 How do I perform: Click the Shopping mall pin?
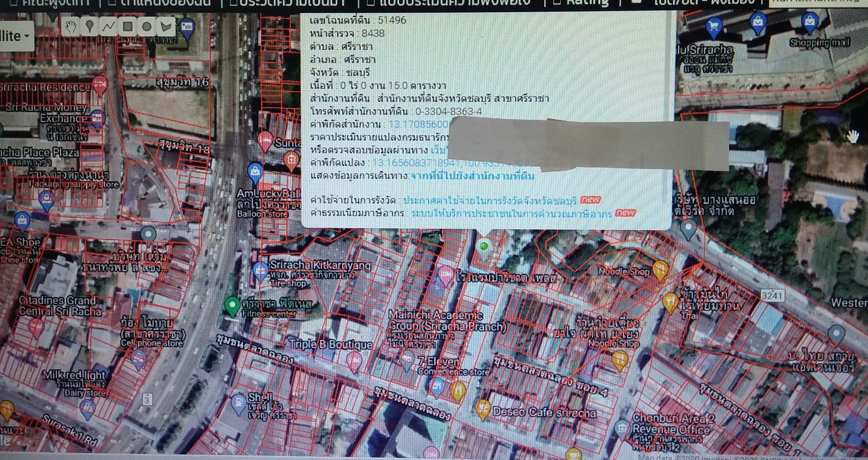click(x=810, y=23)
